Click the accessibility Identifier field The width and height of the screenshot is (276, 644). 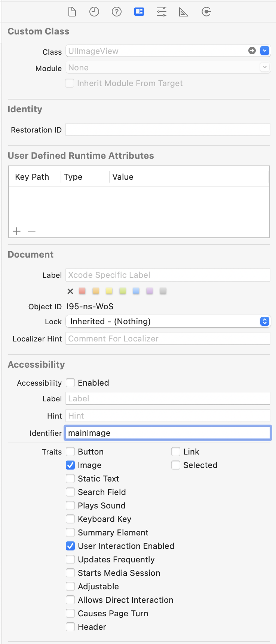(x=168, y=433)
